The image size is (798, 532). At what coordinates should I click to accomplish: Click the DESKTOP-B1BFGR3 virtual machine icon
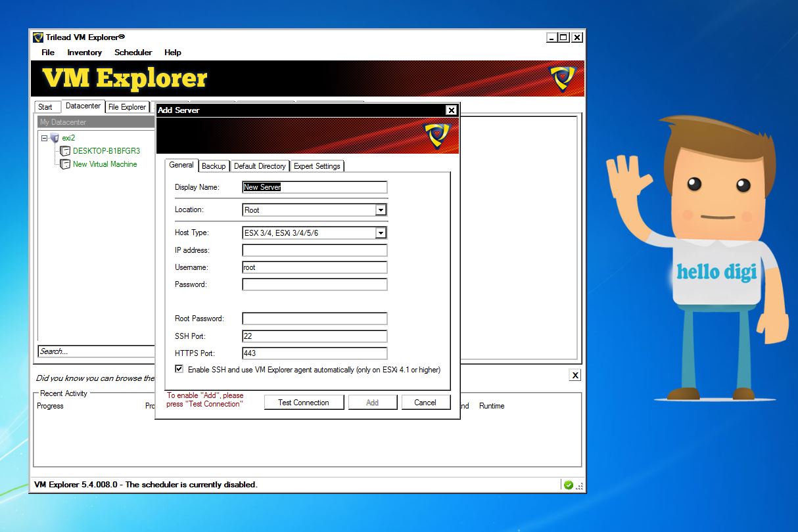(x=65, y=151)
